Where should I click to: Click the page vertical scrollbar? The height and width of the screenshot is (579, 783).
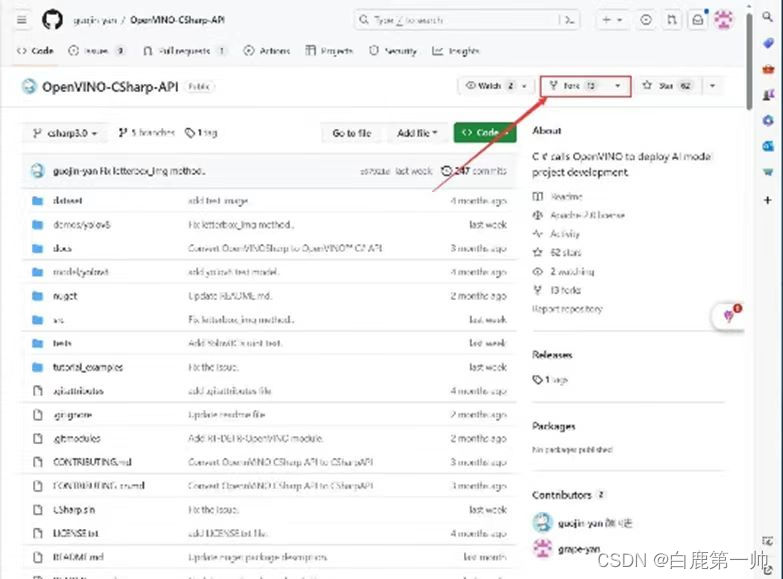(x=749, y=60)
